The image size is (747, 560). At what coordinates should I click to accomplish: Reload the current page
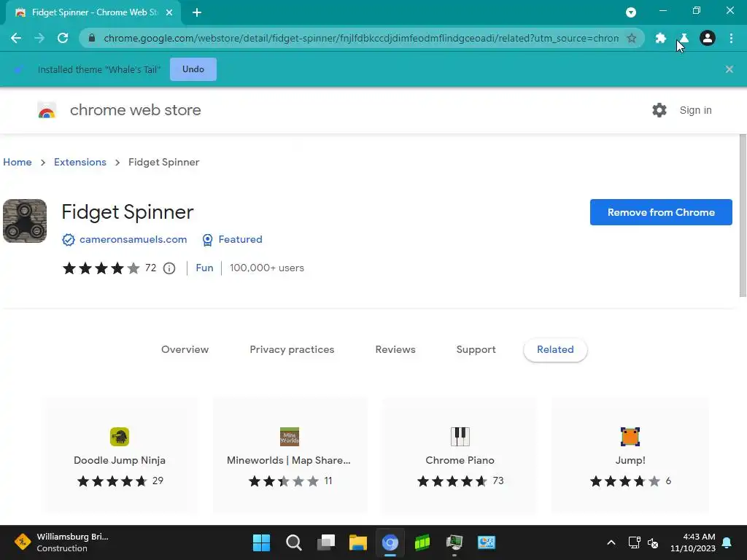[x=63, y=38]
